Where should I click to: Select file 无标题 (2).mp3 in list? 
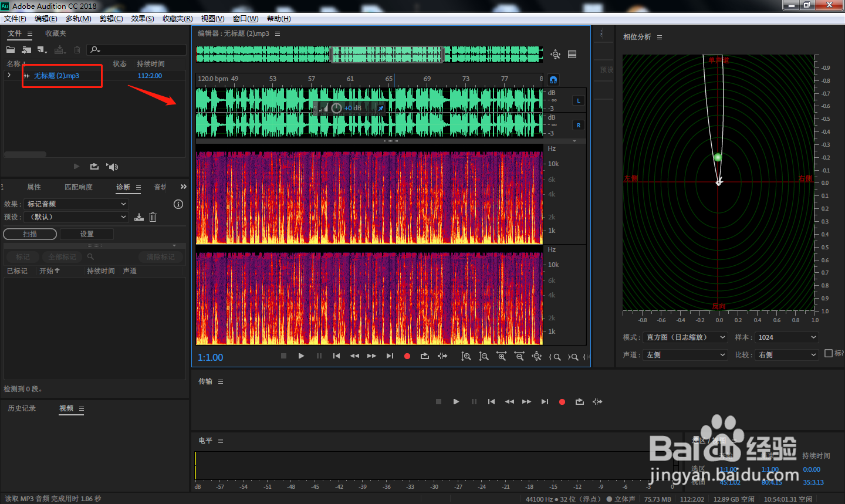tap(56, 76)
